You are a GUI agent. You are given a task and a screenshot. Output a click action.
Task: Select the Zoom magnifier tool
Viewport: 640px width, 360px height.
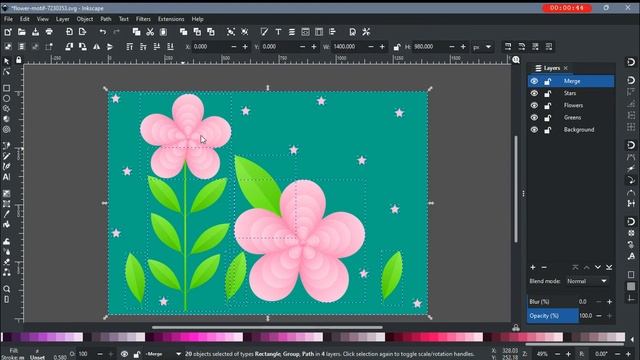click(x=7, y=289)
